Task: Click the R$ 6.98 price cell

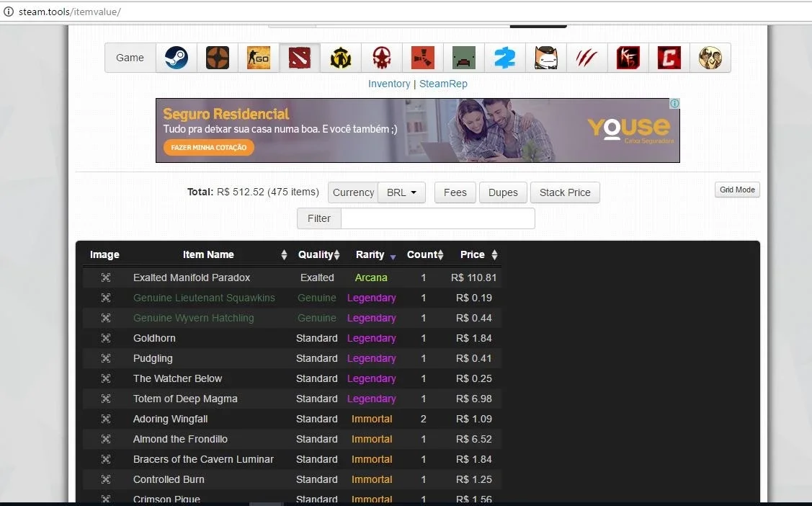Action: tap(474, 399)
